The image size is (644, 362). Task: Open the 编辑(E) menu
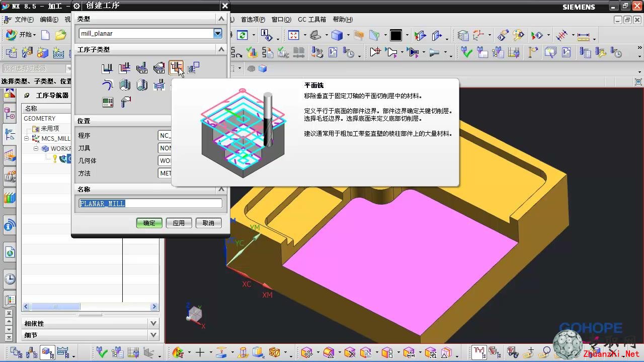click(49, 20)
